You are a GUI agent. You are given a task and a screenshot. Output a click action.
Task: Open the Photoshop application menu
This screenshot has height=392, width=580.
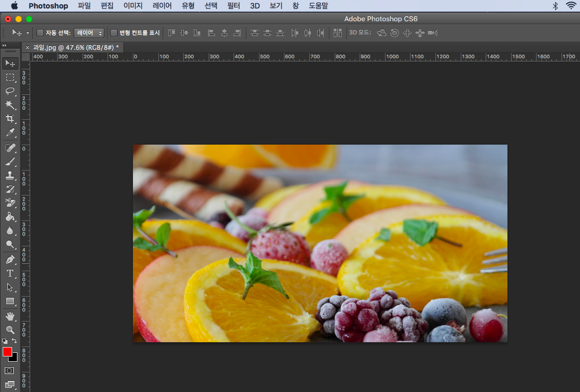tap(48, 6)
